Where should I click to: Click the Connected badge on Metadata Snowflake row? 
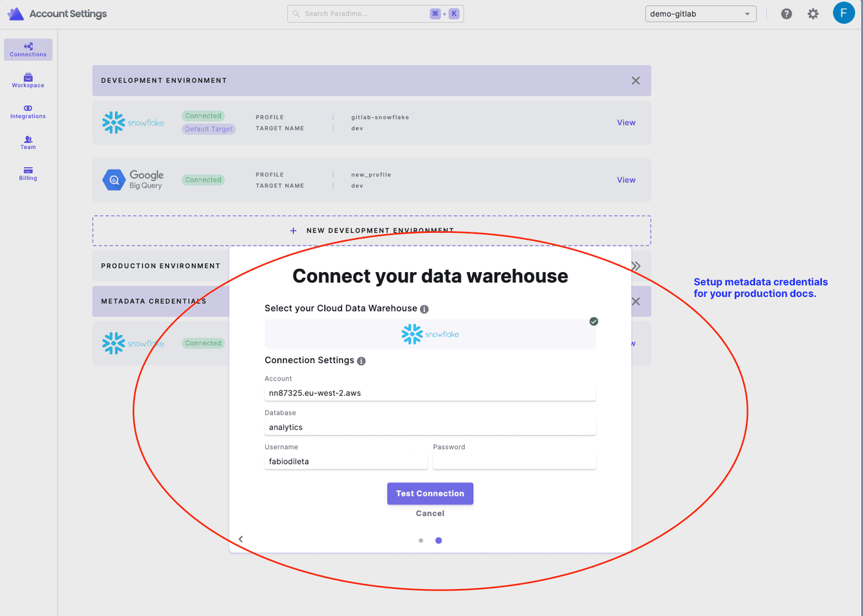tap(203, 343)
